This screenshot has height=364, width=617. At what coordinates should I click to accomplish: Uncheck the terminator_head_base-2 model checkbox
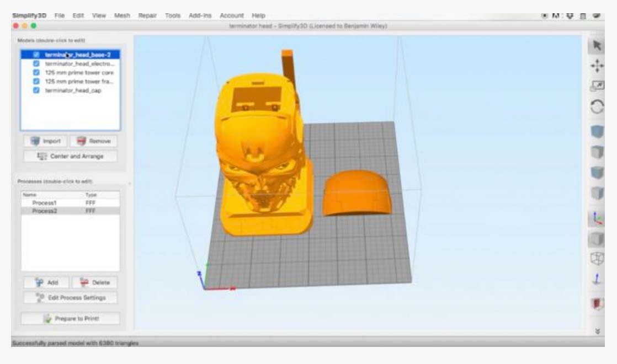click(x=36, y=55)
